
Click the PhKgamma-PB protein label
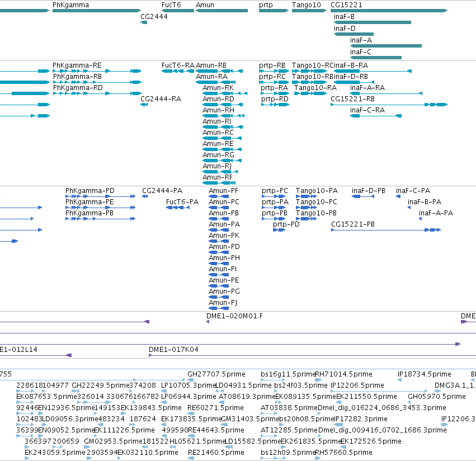tap(89, 213)
